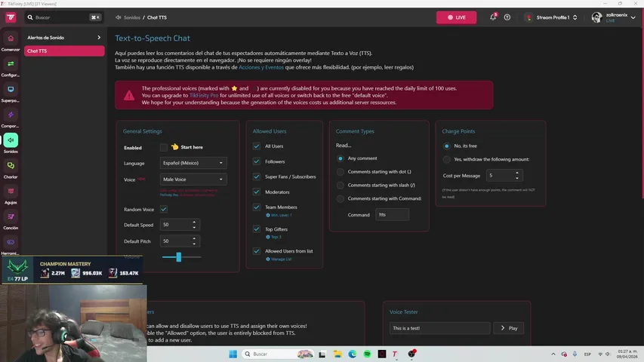644x362 pixels.
Task: Click the LIVE button
Action: (456, 17)
